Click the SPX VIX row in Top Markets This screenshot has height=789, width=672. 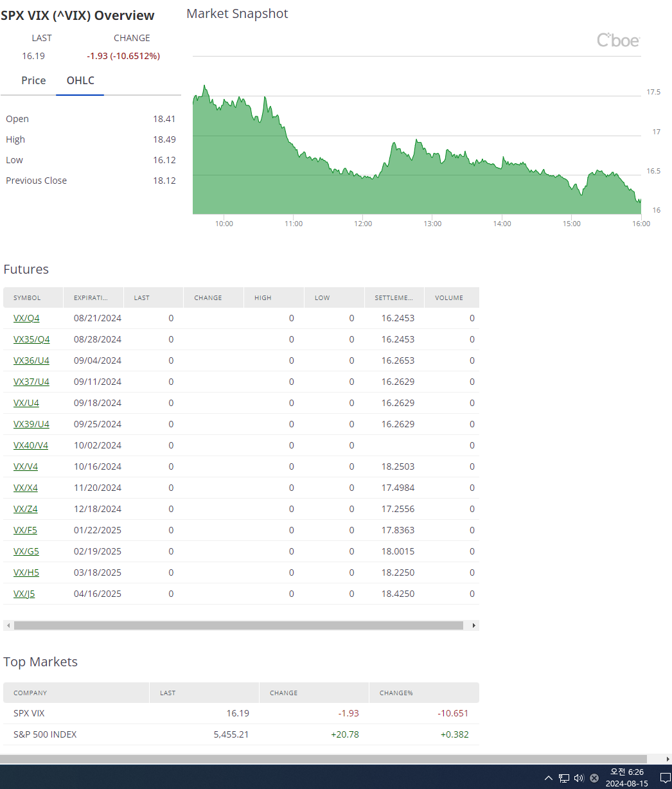[x=241, y=713]
